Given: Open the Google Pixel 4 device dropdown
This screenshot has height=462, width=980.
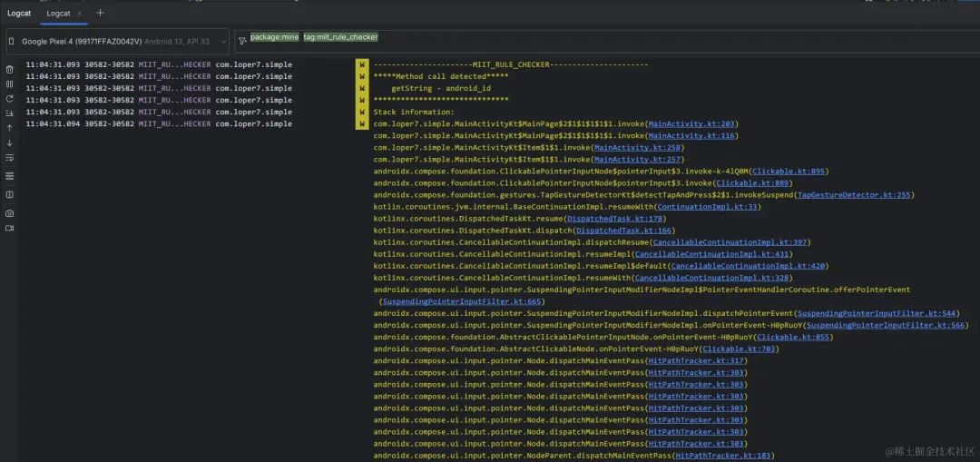Looking at the screenshot, I should coord(118,41).
